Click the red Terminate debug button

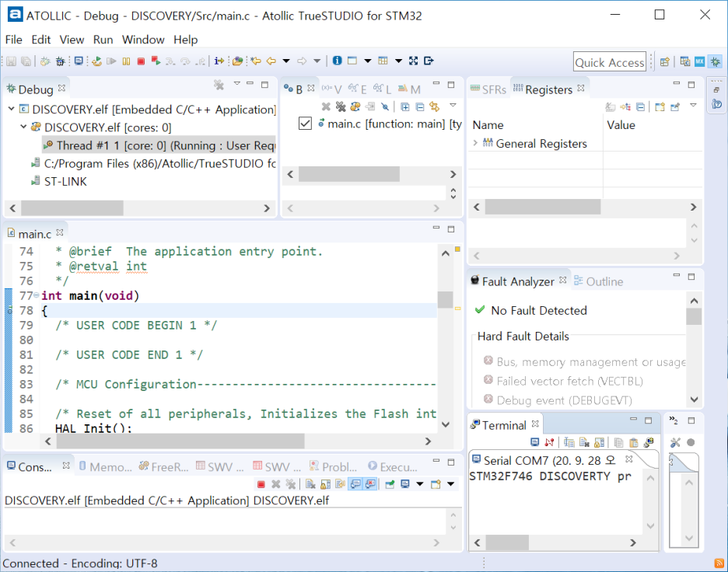click(141, 61)
